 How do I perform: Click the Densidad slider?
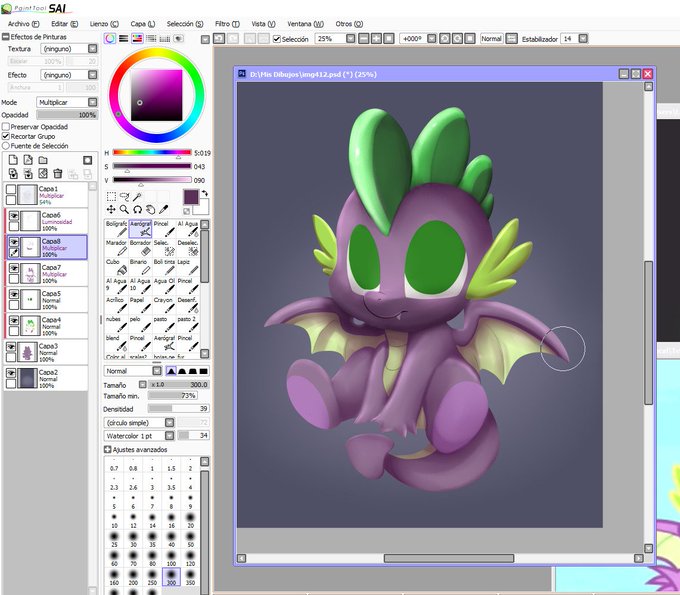178,409
